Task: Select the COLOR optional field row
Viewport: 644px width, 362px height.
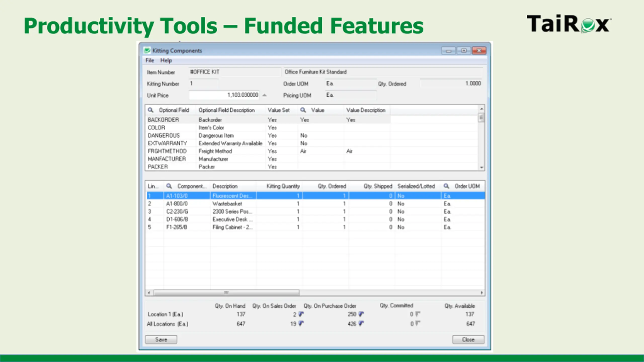Action: coord(268,127)
